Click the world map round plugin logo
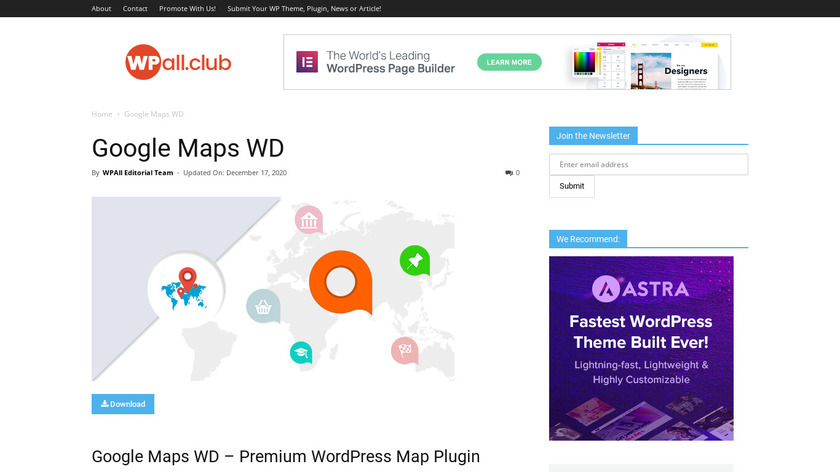 [x=185, y=289]
